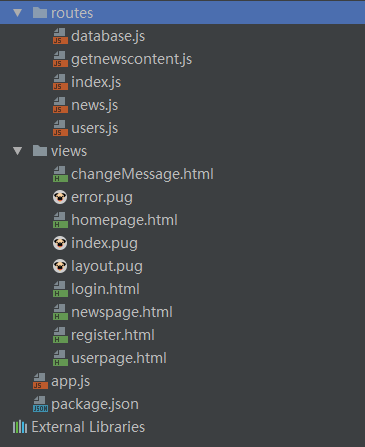Select login.html file name
365x447 pixels.
point(105,289)
